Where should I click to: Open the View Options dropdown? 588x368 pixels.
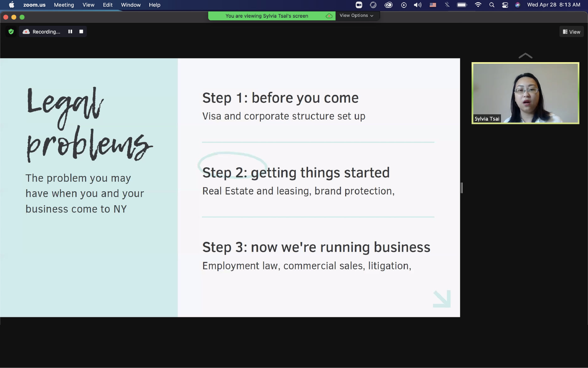pyautogui.click(x=357, y=15)
